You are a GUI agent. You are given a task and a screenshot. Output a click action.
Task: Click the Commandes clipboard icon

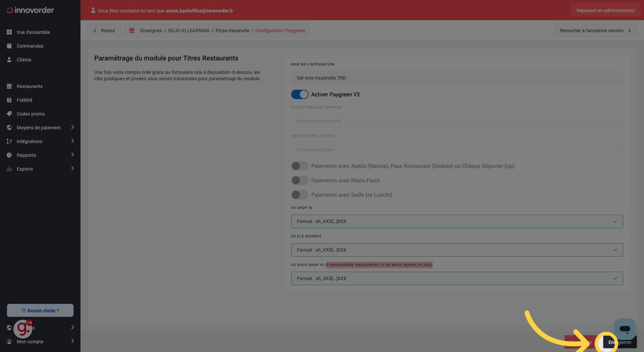[9, 46]
